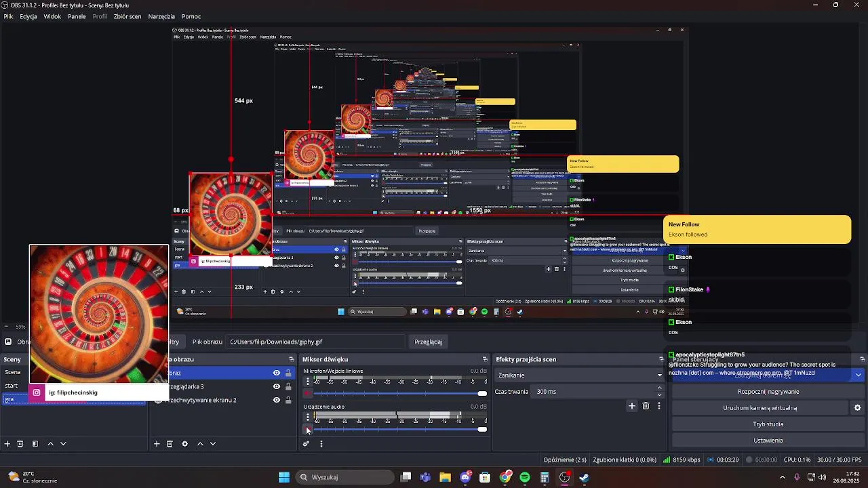Viewport: 868px width, 488px height.
Task: Select the Scena scene
Action: coord(14,372)
